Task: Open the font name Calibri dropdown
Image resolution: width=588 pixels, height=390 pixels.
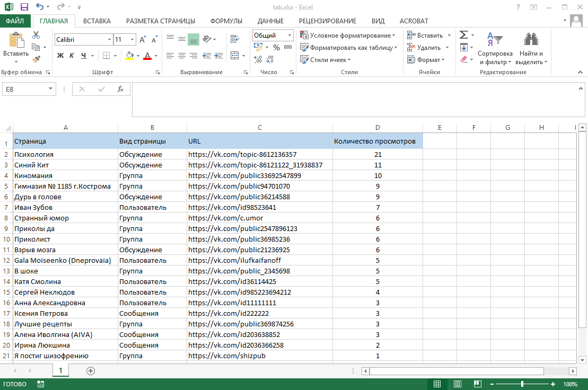Action: pyautogui.click(x=109, y=40)
